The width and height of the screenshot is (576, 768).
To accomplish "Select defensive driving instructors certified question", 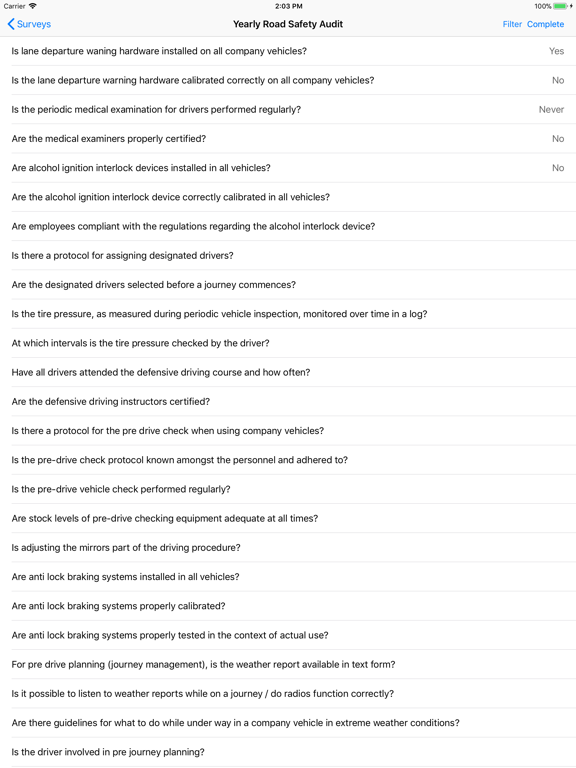I will pyautogui.click(x=288, y=402).
